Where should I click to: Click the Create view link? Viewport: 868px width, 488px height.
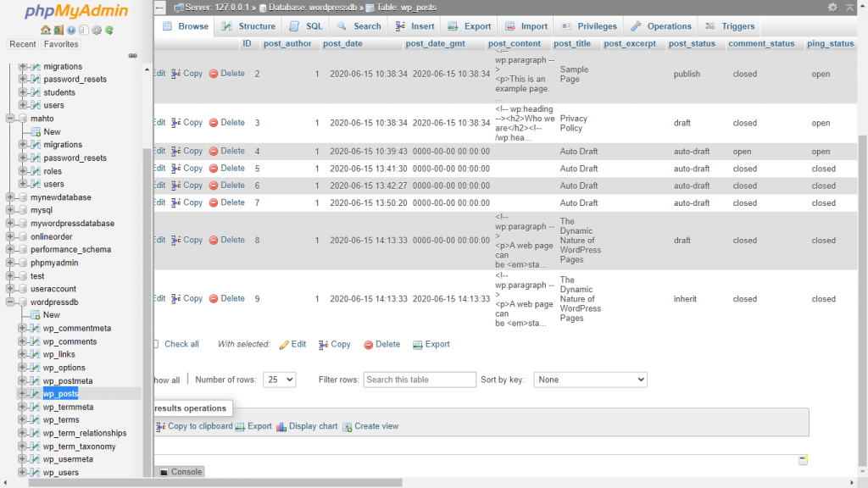click(376, 426)
